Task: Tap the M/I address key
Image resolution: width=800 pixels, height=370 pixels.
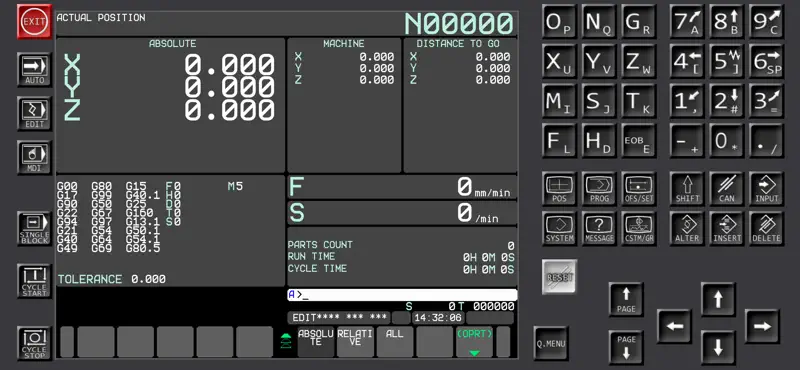Action: (559, 101)
